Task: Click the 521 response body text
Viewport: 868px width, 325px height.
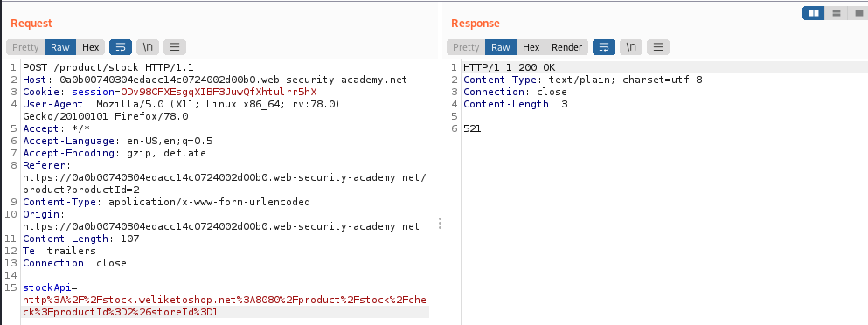Action: [472, 128]
